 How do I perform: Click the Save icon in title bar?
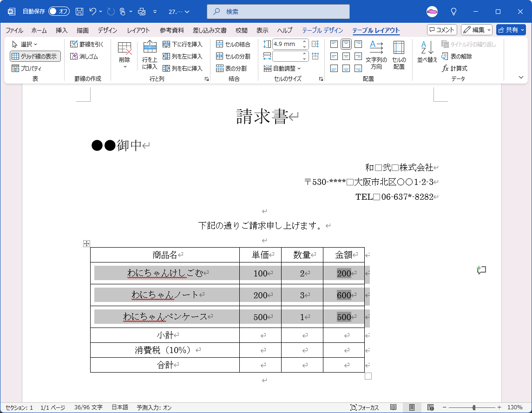tap(79, 12)
